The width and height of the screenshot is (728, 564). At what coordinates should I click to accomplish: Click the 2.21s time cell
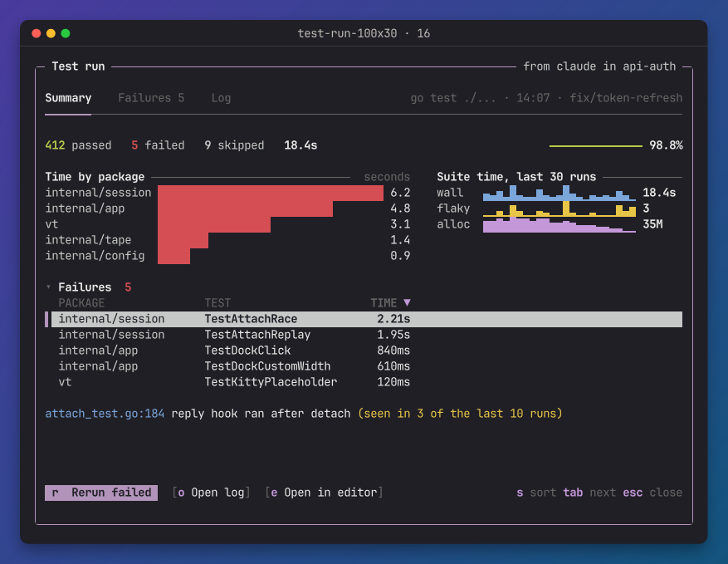pos(393,319)
